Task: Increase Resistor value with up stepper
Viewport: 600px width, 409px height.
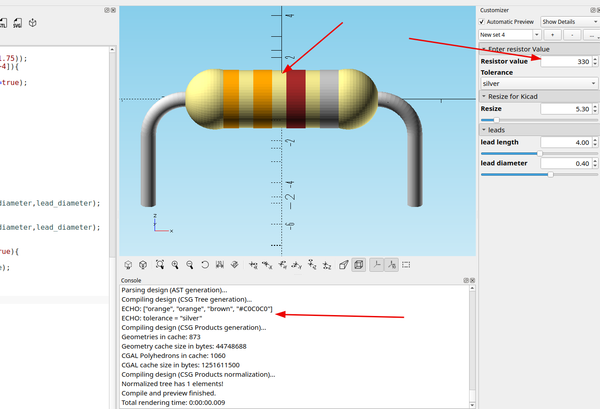Action: tap(595, 59)
